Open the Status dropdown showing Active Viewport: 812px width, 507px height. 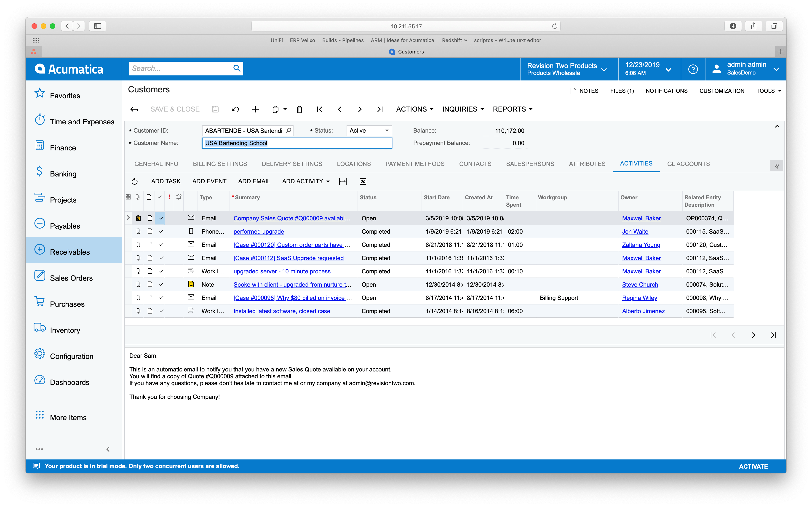(369, 131)
